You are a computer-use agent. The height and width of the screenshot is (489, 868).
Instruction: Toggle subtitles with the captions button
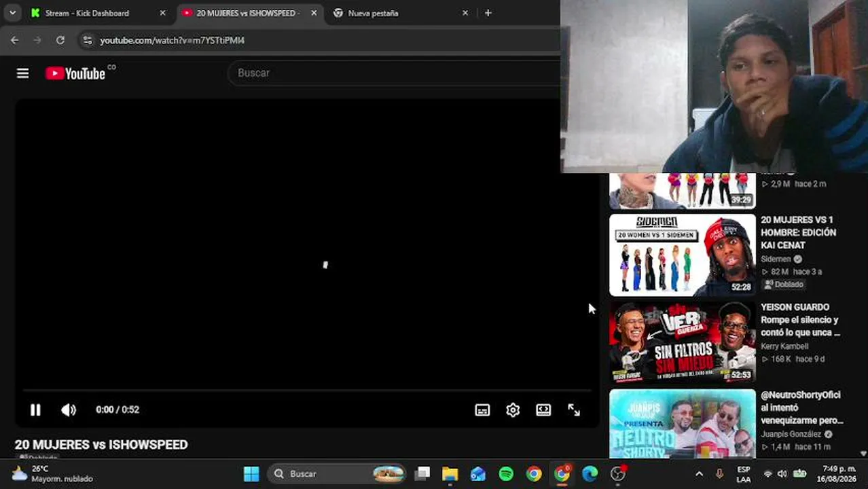[x=482, y=410]
